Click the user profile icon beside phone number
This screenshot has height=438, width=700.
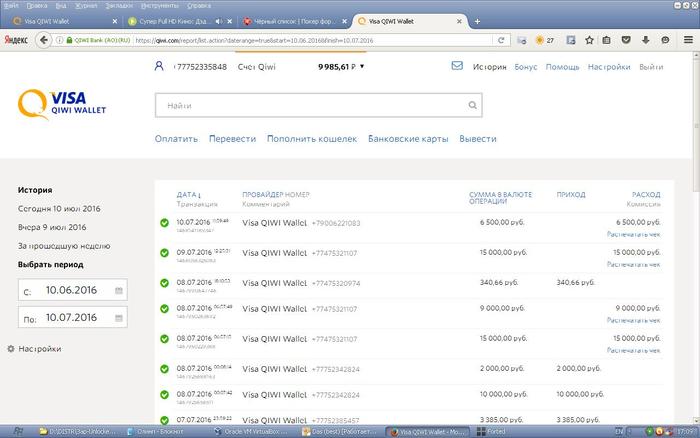coord(158,66)
